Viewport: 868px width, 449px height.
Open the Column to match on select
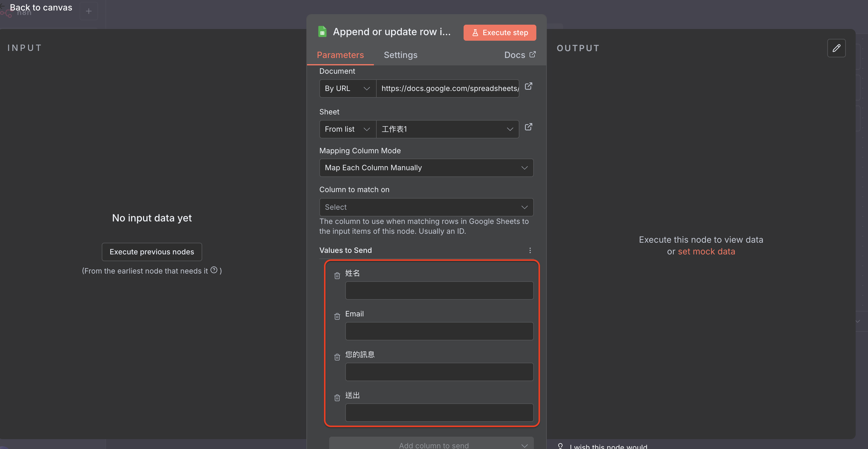tap(426, 207)
